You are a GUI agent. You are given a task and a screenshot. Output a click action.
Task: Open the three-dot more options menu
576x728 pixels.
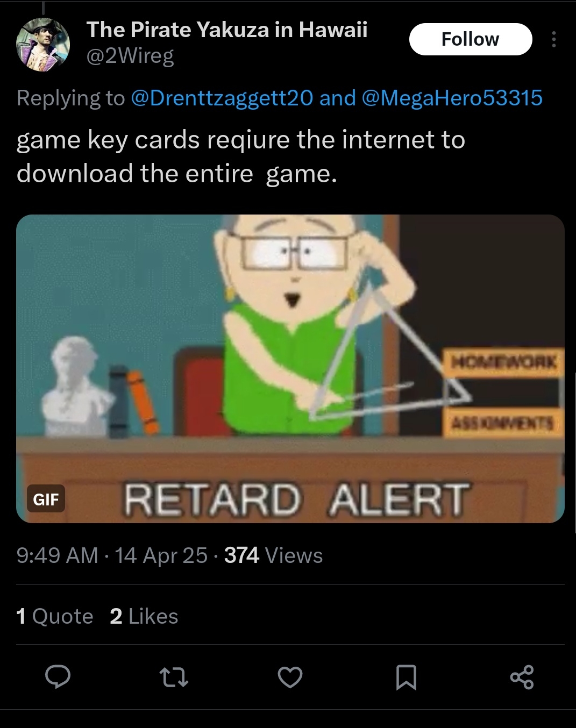coord(553,39)
